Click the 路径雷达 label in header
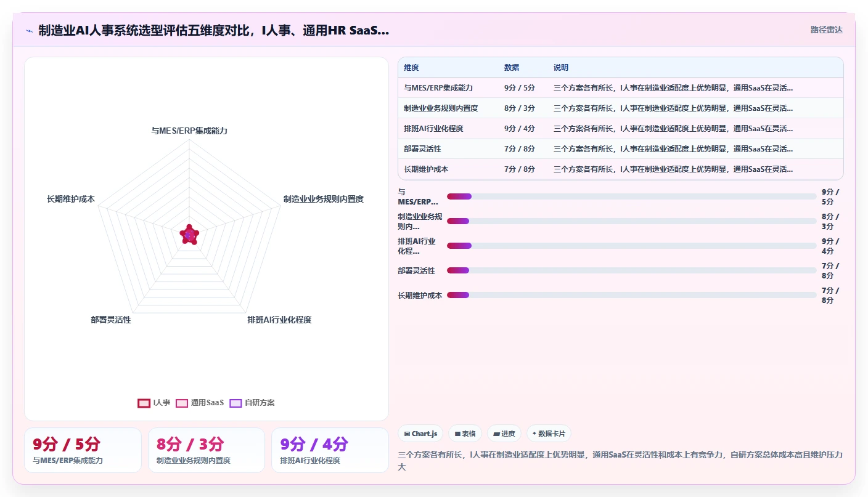 827,30
